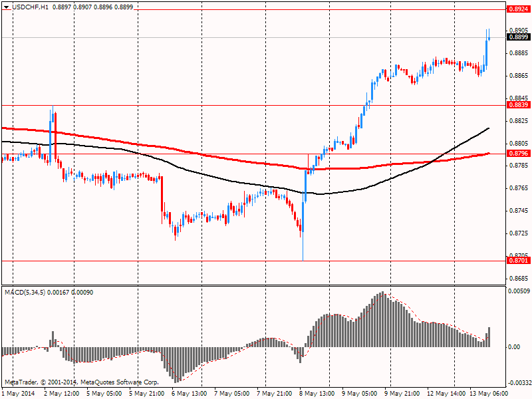Viewport: 532px width, 399px height.
Task: Click the OHLC values 0.8897 0.8907 0.8896 0.8899
Action: [x=92, y=7]
